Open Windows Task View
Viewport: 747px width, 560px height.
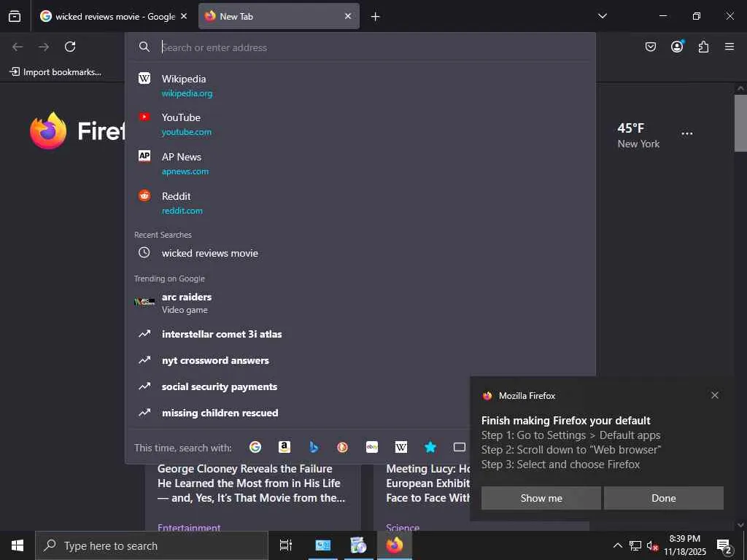[285, 545]
